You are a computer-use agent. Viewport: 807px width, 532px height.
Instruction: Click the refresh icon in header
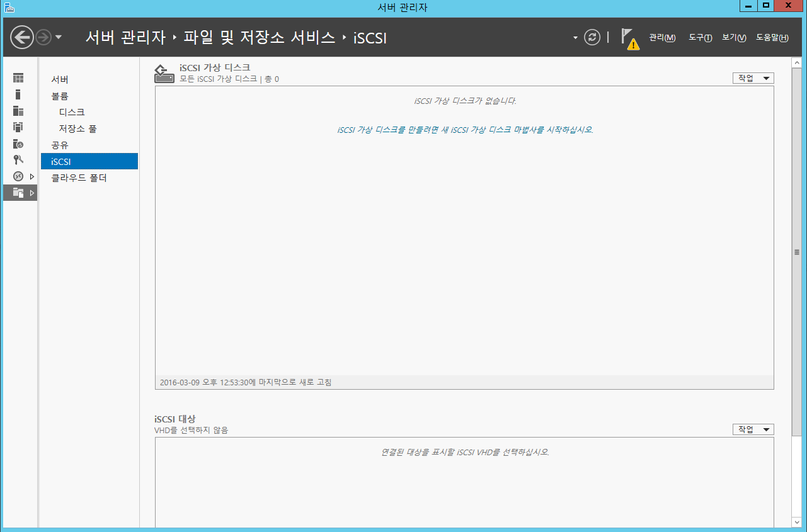(x=592, y=37)
